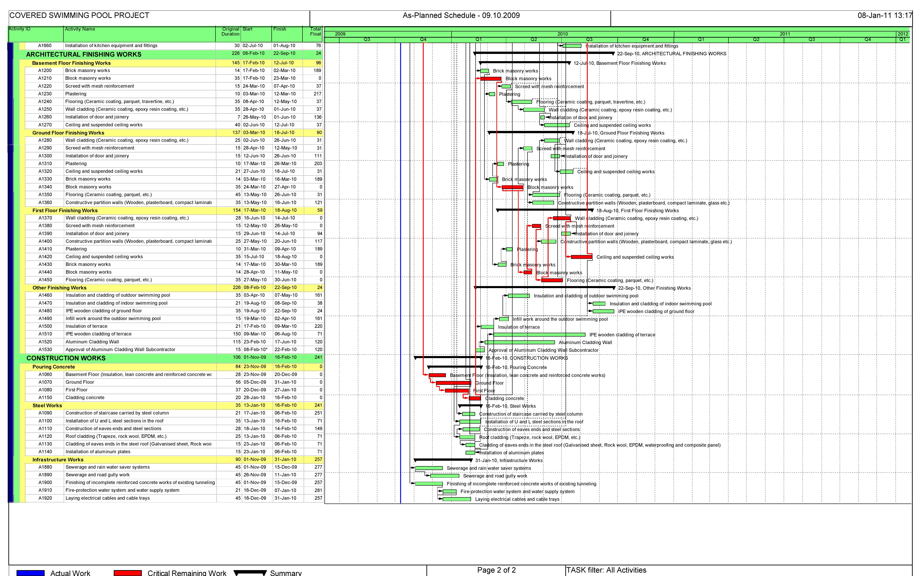The image size is (924, 576).
Task: Click the Total Float column header
Action: coord(313,34)
